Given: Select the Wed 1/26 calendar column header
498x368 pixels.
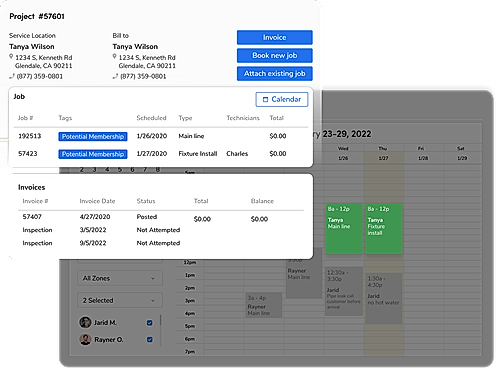Looking at the screenshot, I should pyautogui.click(x=343, y=153).
